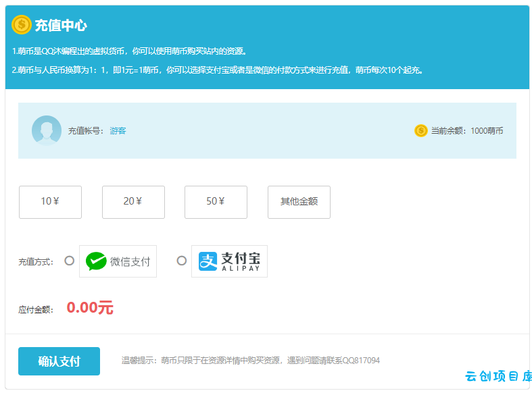The width and height of the screenshot is (532, 393).
Task: Select the Alipay radio button
Action: click(182, 261)
